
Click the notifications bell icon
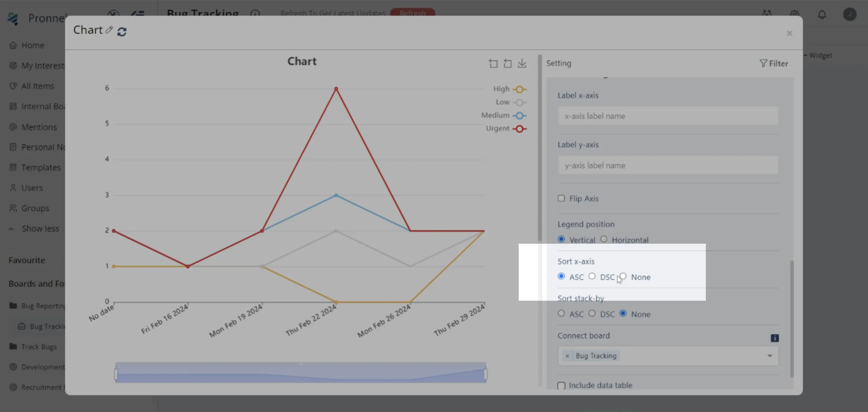[x=822, y=14]
